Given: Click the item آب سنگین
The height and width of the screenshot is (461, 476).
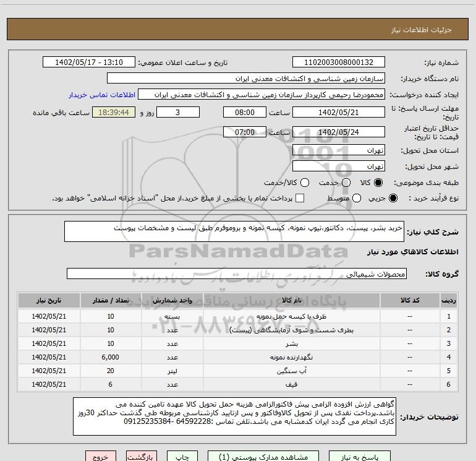Looking at the screenshot, I should tap(291, 371).
